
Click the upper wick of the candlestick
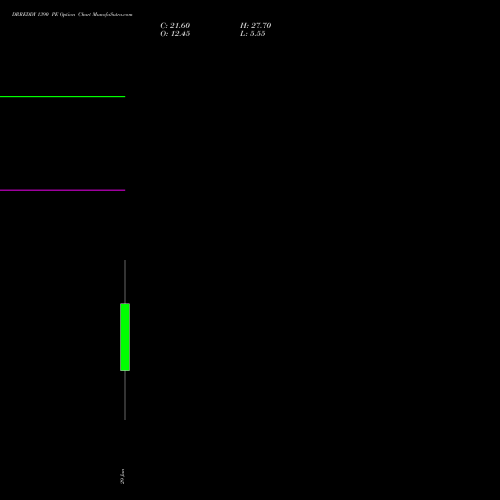[125, 282]
